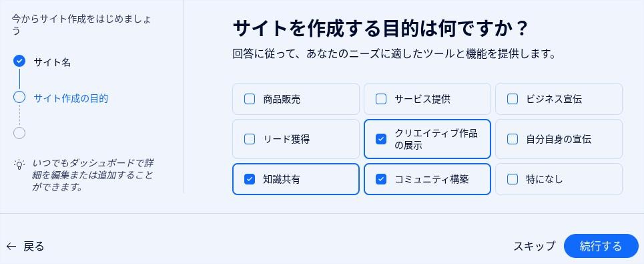Click the コミュニティ構築 card label
The width and height of the screenshot is (644, 264).
pos(432,179)
